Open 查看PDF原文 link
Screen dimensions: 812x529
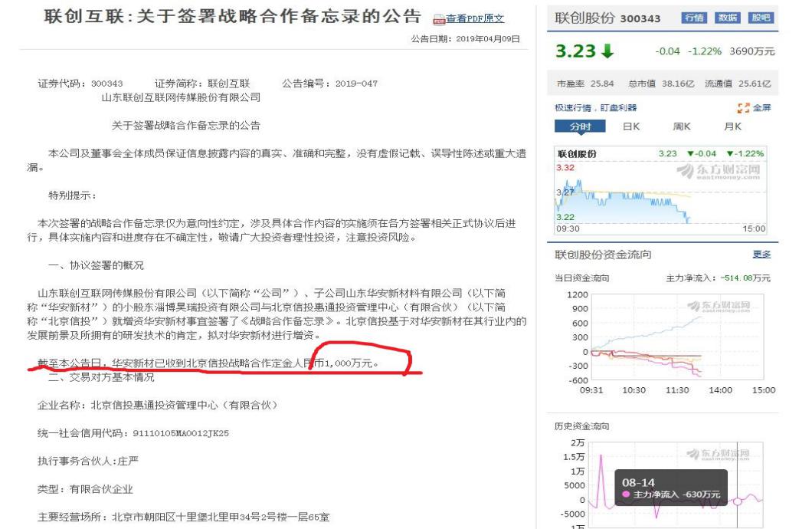click(475, 18)
